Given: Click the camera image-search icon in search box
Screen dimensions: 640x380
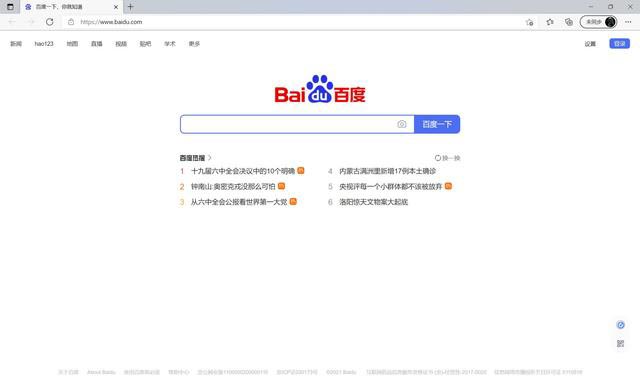Looking at the screenshot, I should [402, 124].
